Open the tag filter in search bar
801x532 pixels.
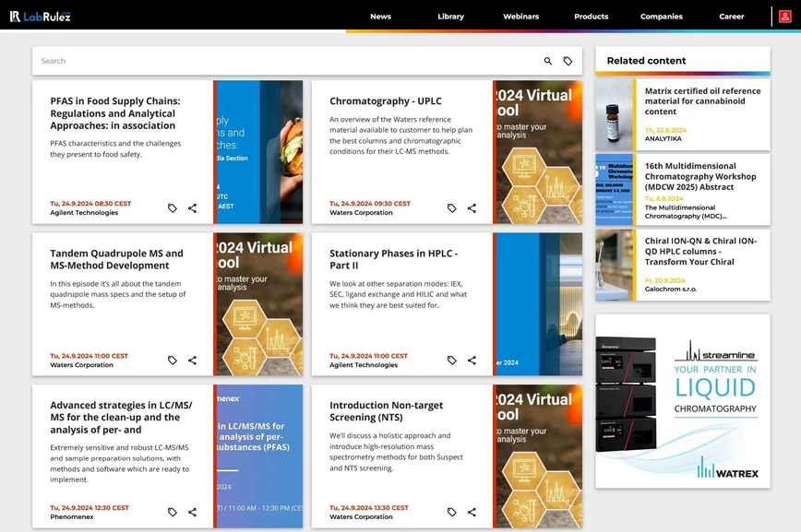(568, 61)
